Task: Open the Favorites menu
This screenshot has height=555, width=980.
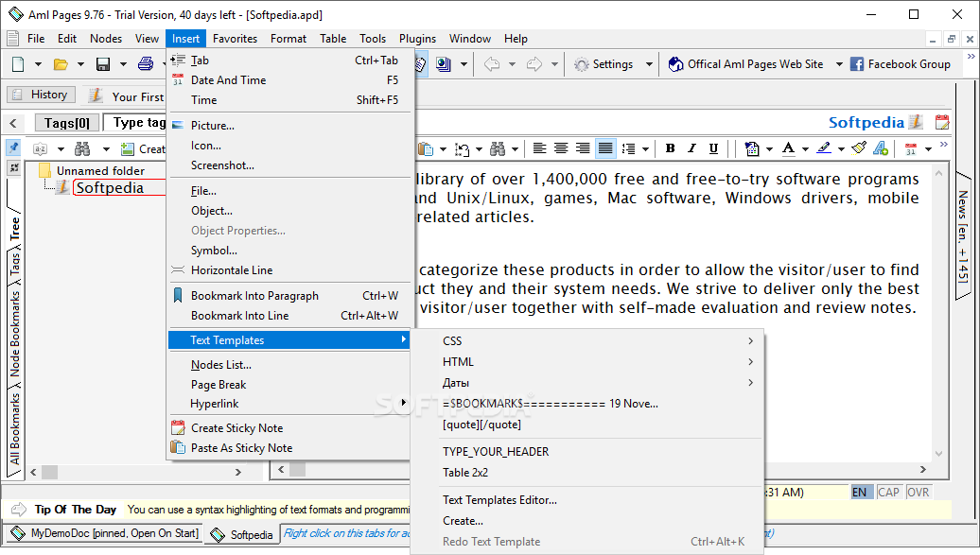Action: point(235,39)
